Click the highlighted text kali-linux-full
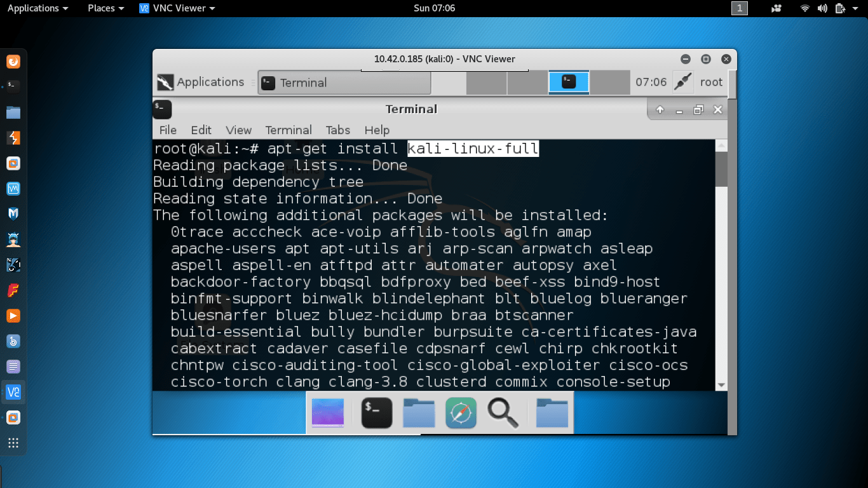Screen dimensions: 868x488 tap(473, 149)
